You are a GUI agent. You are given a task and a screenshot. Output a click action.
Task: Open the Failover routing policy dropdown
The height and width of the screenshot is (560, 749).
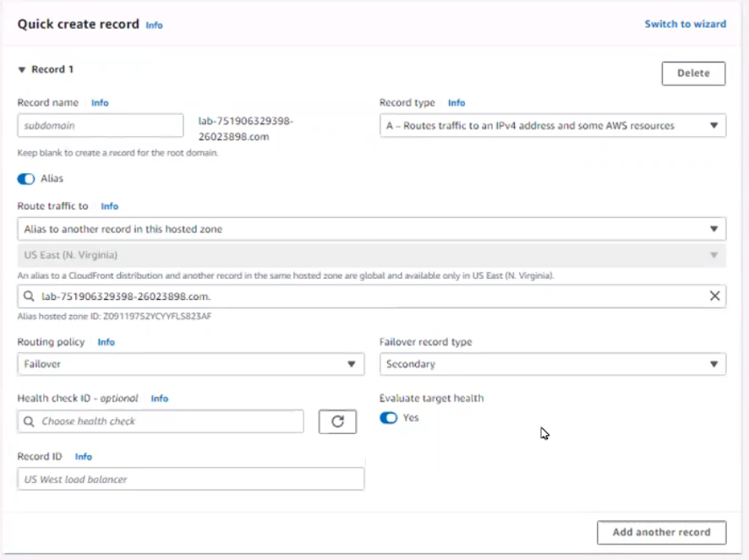(190, 364)
